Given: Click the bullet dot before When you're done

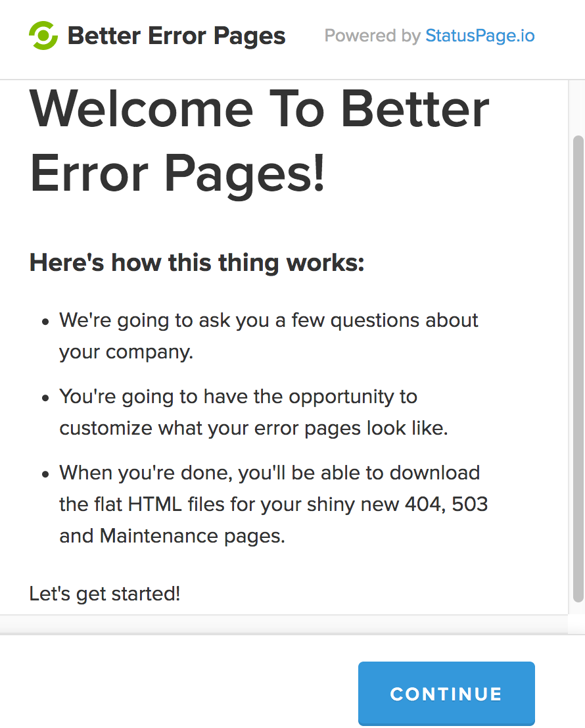Looking at the screenshot, I should (45, 474).
